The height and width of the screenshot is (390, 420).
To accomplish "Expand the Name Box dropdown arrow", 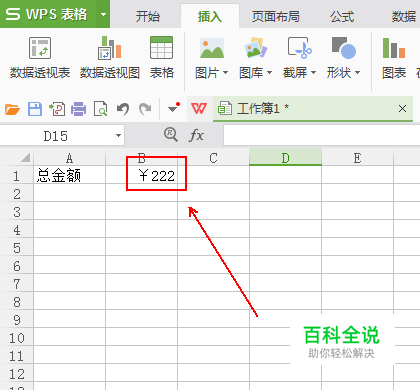I will [118, 136].
